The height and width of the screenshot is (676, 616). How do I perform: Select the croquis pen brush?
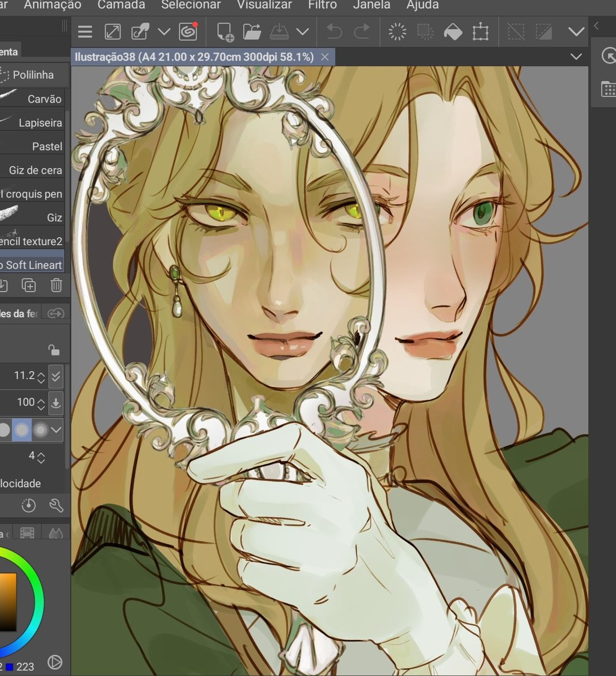tap(32, 193)
